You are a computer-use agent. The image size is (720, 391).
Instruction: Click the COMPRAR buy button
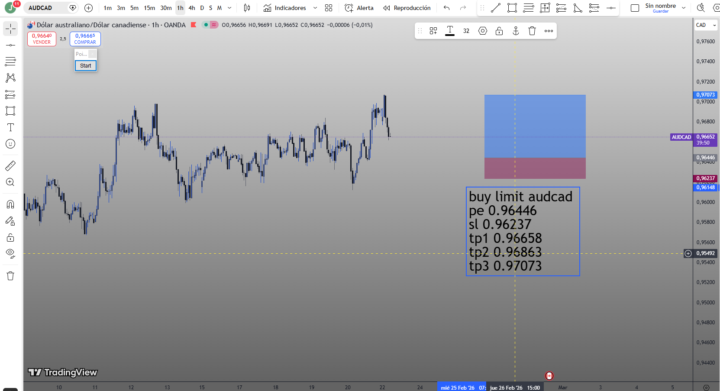85,39
